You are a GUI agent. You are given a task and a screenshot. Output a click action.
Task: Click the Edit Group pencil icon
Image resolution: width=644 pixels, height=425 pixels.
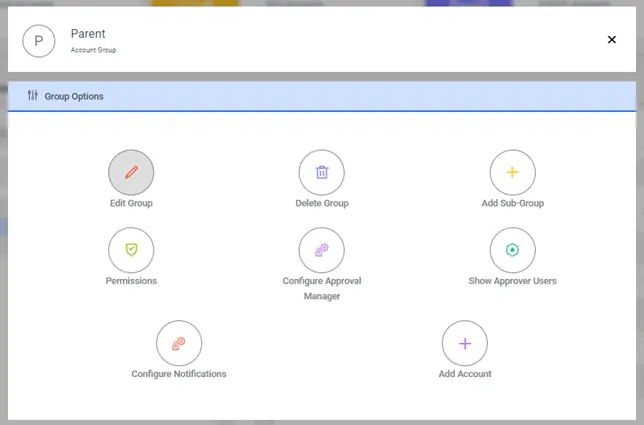tap(131, 172)
